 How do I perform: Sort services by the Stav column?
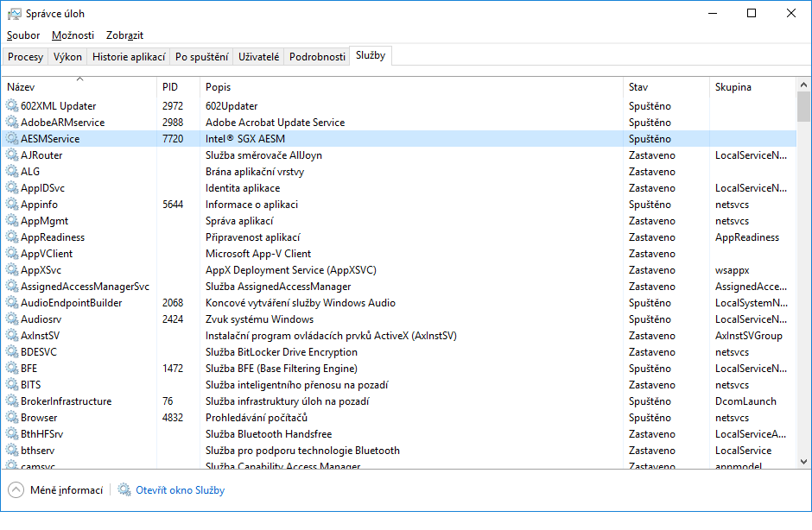(638, 87)
